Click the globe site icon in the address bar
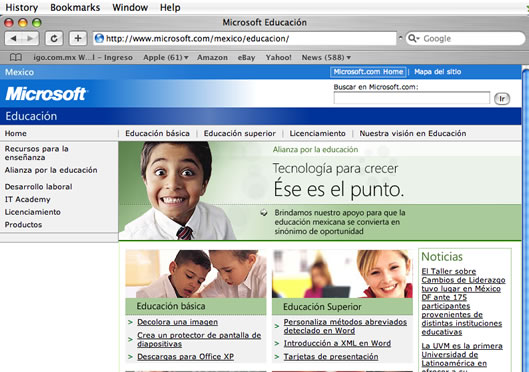Image resolution: width=529 pixels, height=372 pixels. tap(99, 38)
